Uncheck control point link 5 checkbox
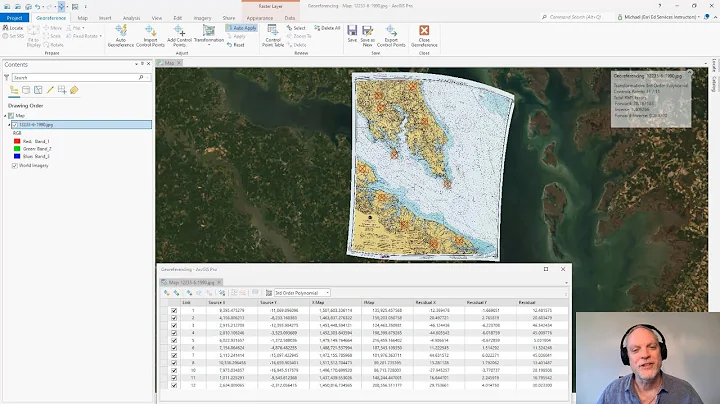 174,340
